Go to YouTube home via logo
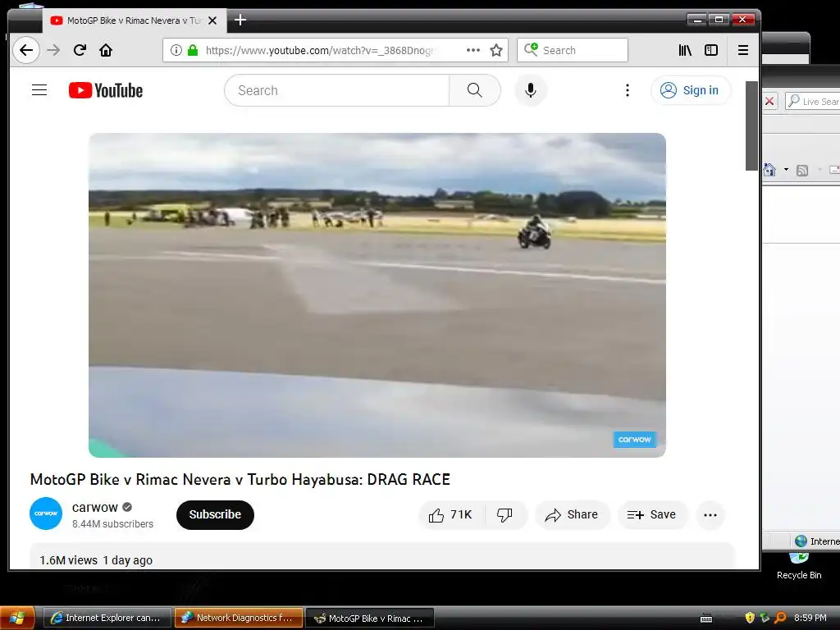 (106, 90)
